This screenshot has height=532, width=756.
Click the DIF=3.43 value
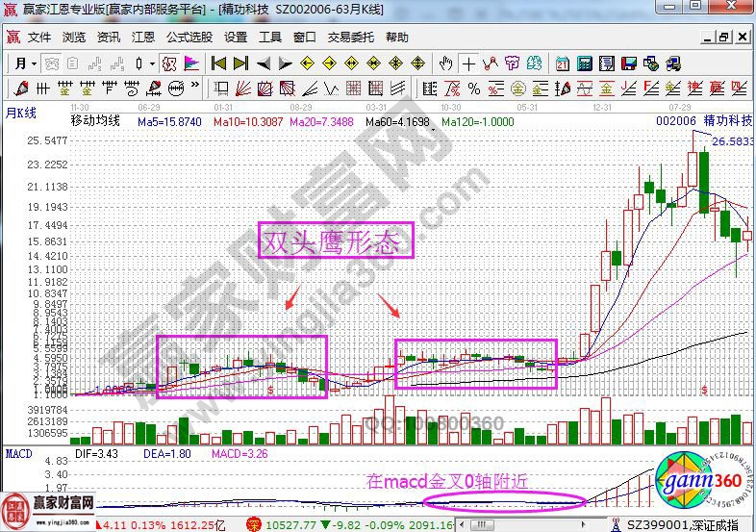96,454
